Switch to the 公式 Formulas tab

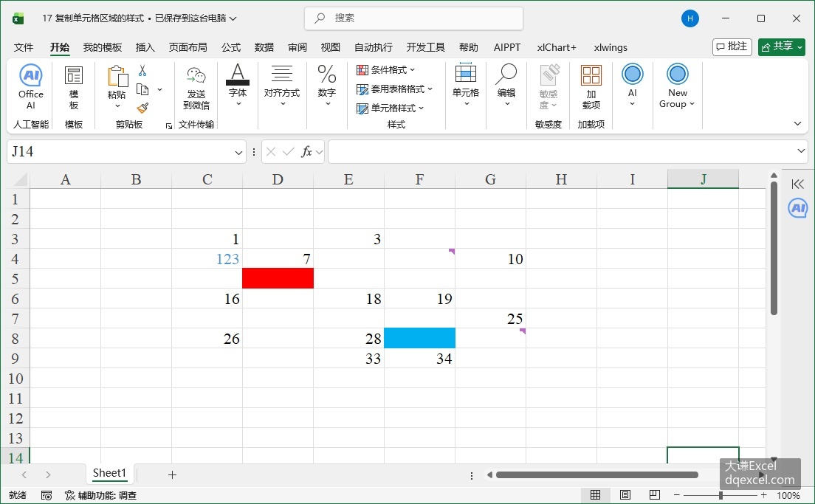231,47
